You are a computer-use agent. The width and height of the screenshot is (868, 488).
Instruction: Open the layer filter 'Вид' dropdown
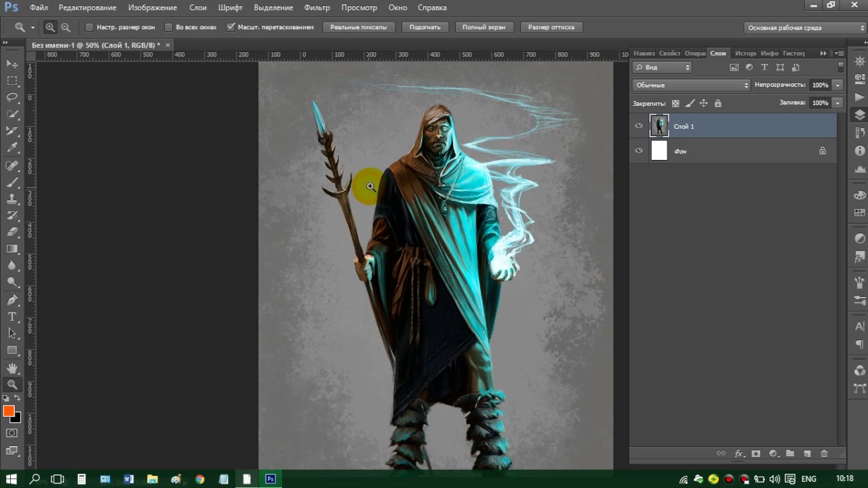tap(662, 67)
